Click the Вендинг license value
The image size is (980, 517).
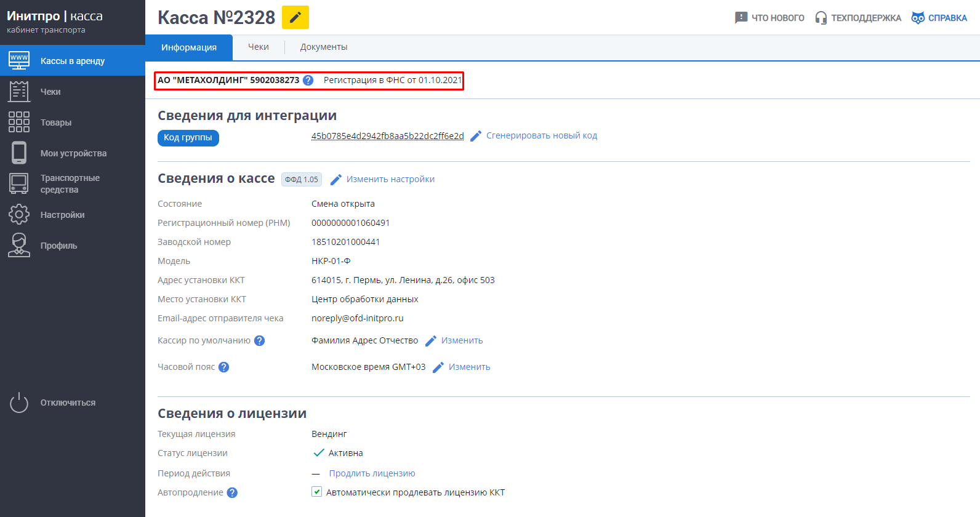pos(329,434)
